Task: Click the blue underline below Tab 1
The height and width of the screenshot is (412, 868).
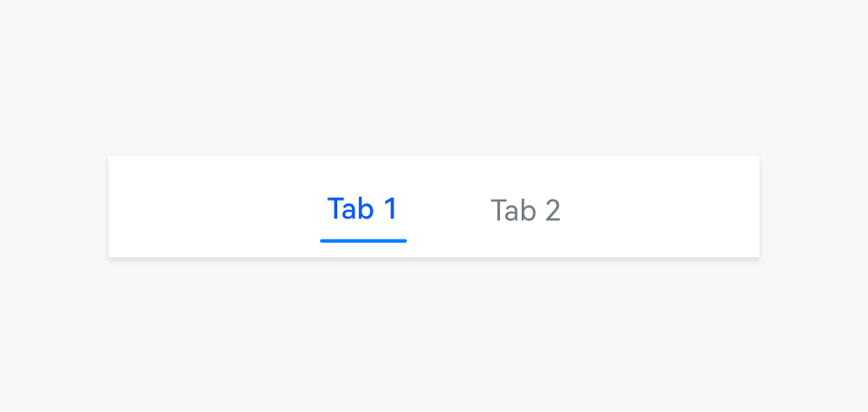Action: 363,240
